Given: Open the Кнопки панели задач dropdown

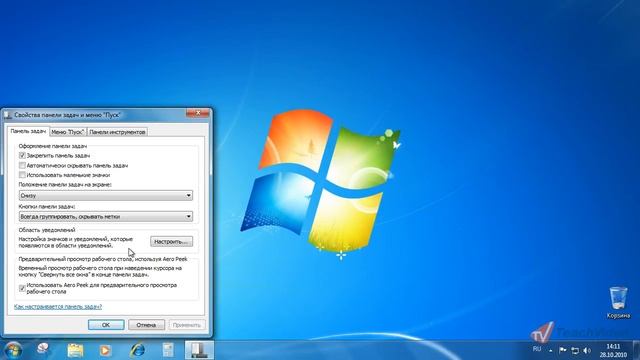Looking at the screenshot, I should pos(106,216).
